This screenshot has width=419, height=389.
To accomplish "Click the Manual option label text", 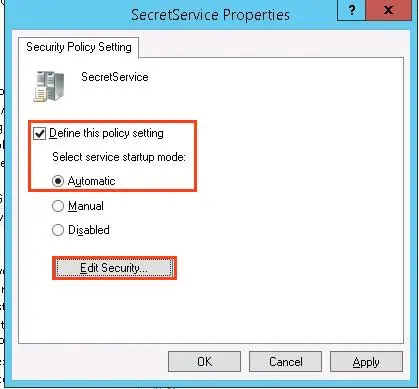I will pyautogui.click(x=86, y=206).
